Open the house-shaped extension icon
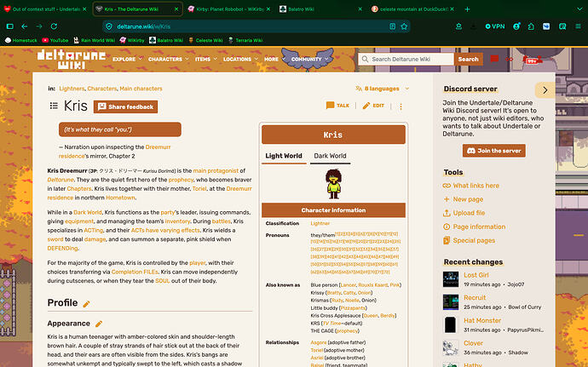 tap(531, 26)
